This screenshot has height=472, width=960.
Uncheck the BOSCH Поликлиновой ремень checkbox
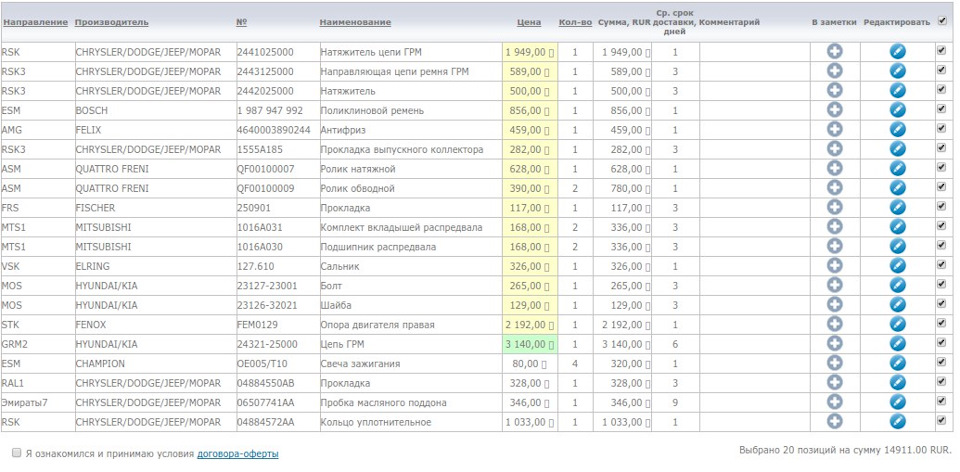click(x=941, y=109)
